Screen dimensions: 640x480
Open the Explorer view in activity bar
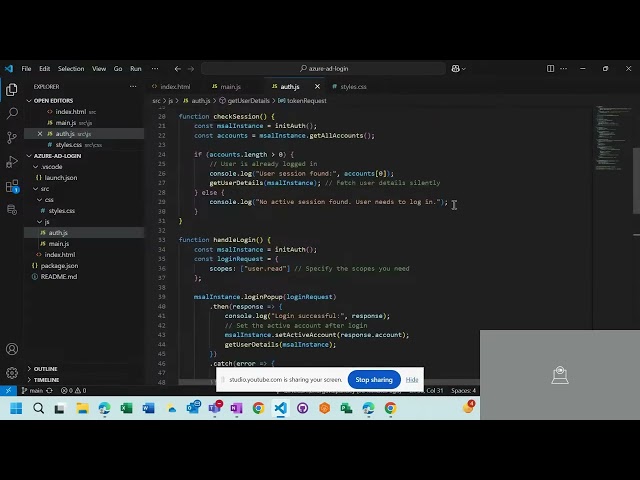click(x=12, y=89)
